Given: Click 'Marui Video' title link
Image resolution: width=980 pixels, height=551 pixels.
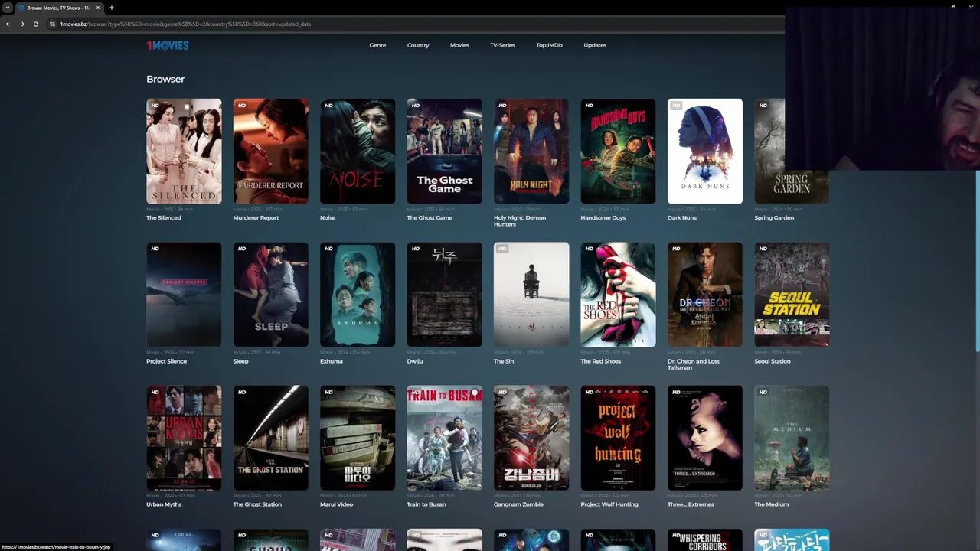Looking at the screenshot, I should 337,504.
